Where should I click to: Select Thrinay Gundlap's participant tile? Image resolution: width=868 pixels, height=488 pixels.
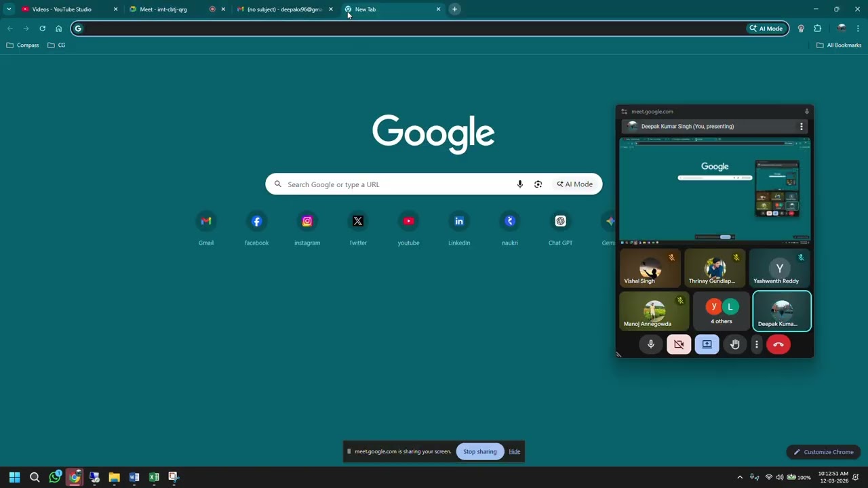(715, 268)
